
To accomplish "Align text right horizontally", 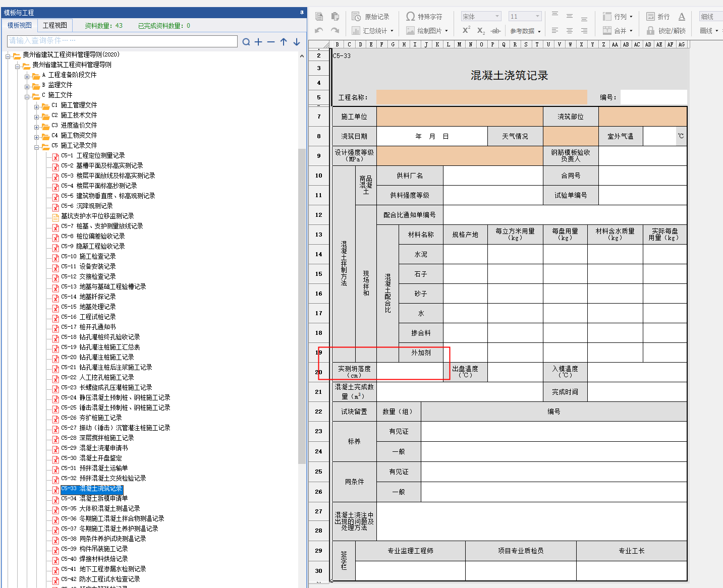I will pos(584,31).
